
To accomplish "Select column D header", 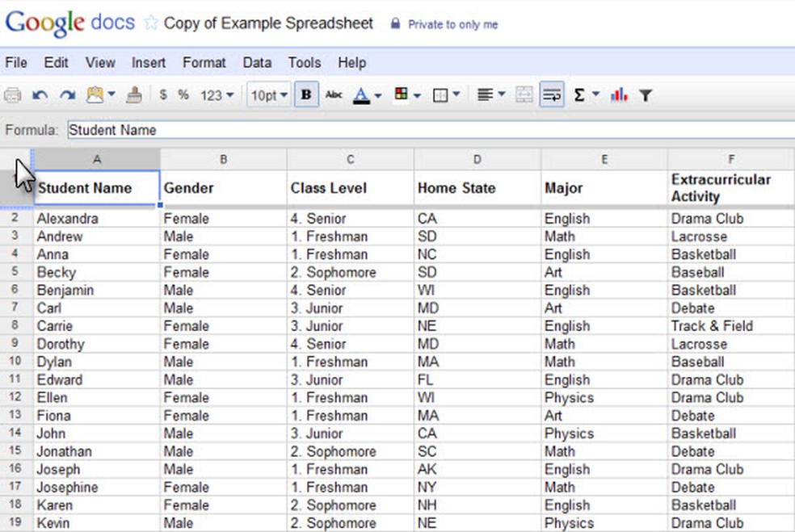I will 477,160.
